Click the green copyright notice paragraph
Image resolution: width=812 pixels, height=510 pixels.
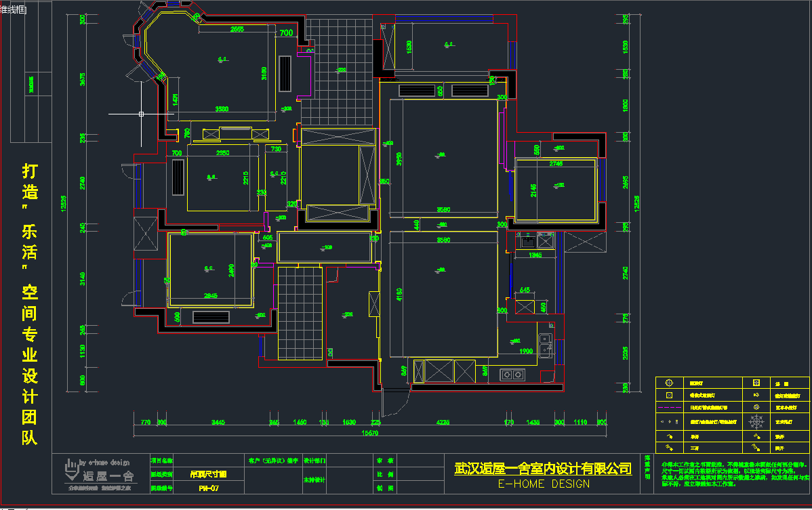click(735, 474)
